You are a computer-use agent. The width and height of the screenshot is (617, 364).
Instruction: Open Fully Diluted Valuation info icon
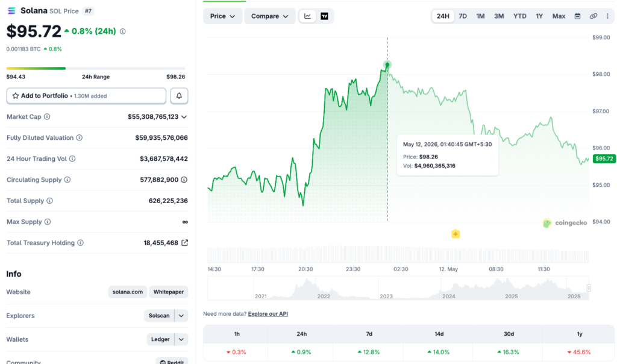tap(79, 138)
